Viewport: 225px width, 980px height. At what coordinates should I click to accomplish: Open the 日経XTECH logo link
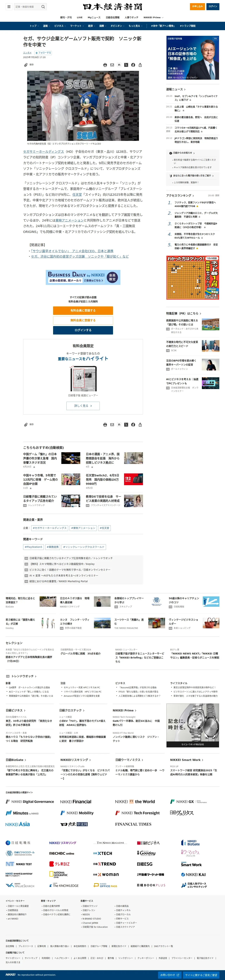point(103,853)
